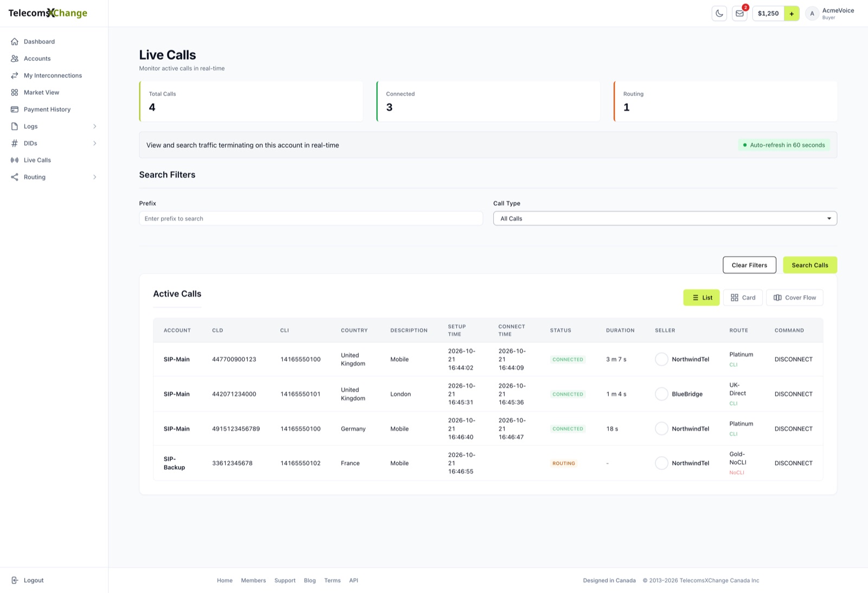Click the Logs file icon

click(15, 126)
